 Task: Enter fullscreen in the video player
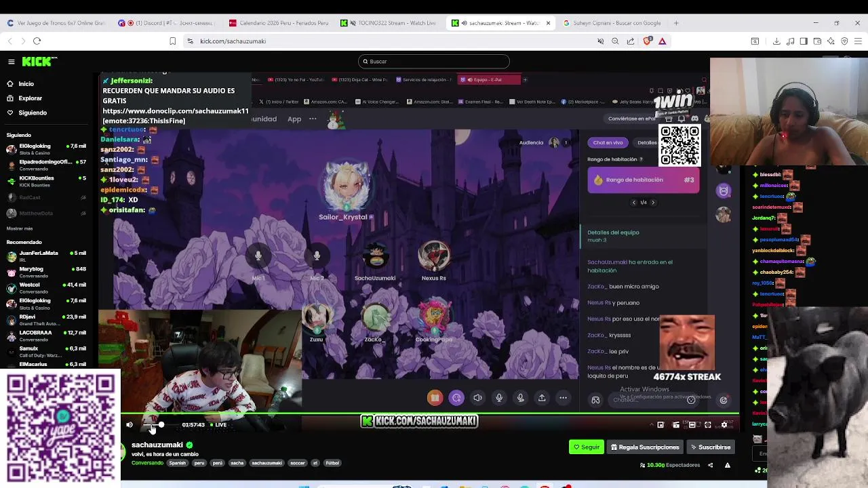(x=708, y=425)
